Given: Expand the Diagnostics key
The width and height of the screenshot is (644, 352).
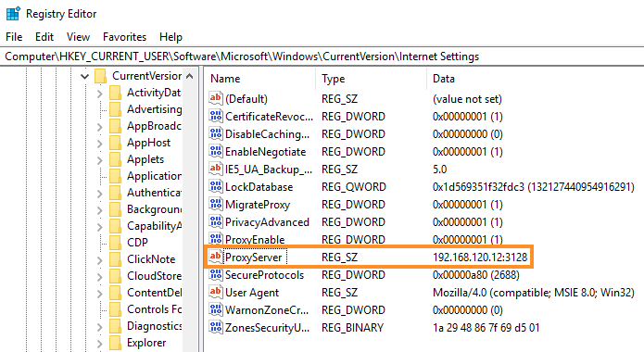Looking at the screenshot, I should tap(100, 327).
